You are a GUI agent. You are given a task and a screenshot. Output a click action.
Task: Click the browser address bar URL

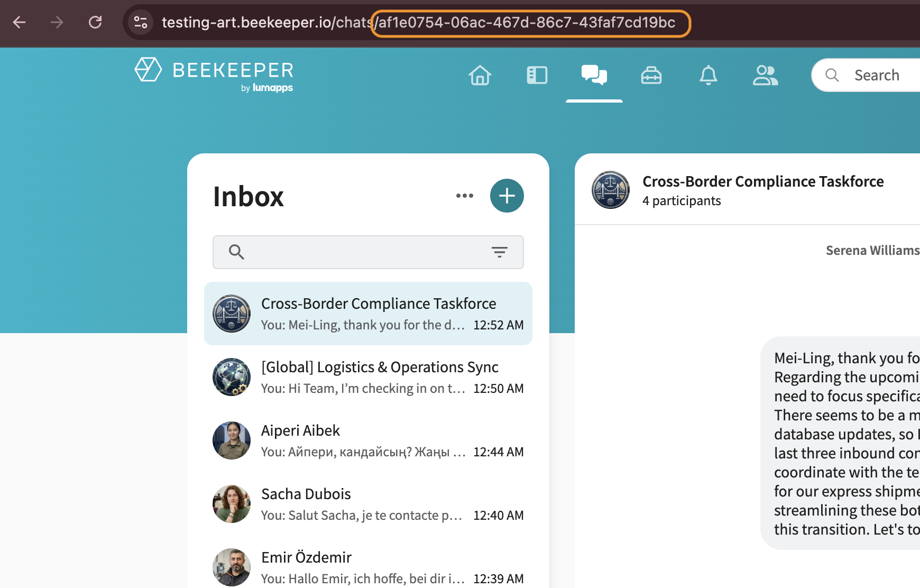(x=418, y=22)
